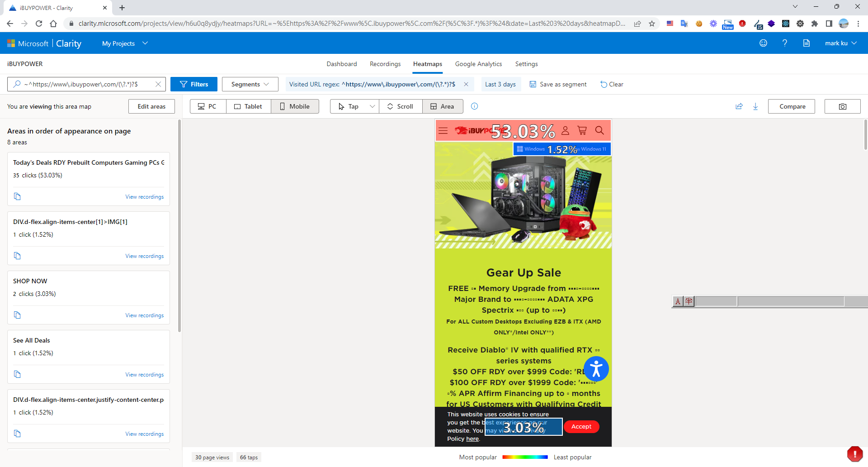868x467 pixels.
Task: Select the Scroll heatmap type
Action: (x=400, y=106)
